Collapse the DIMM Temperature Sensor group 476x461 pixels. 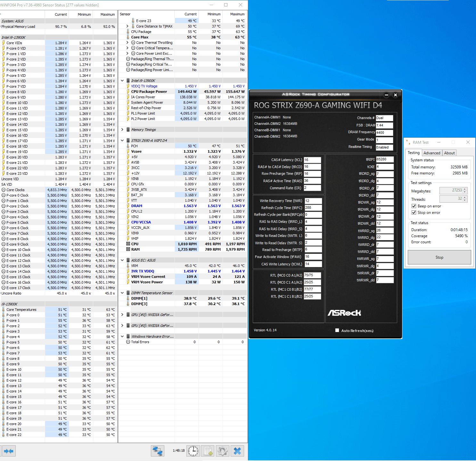pos(122,293)
